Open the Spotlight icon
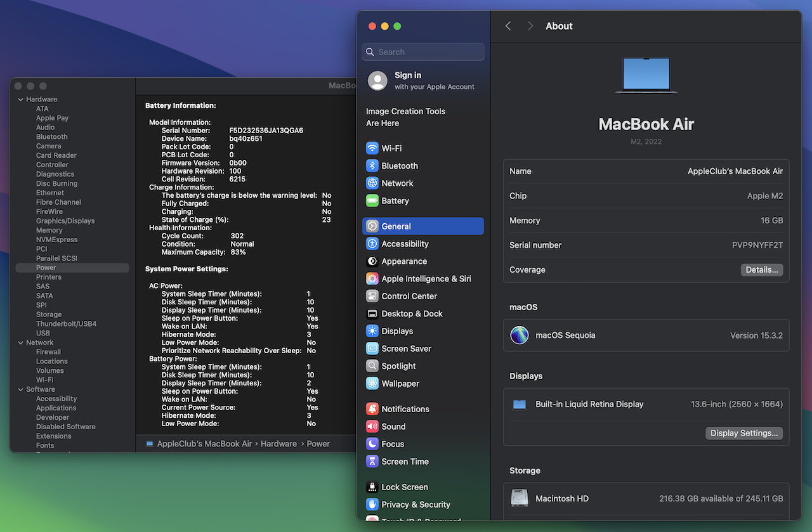 [372, 366]
